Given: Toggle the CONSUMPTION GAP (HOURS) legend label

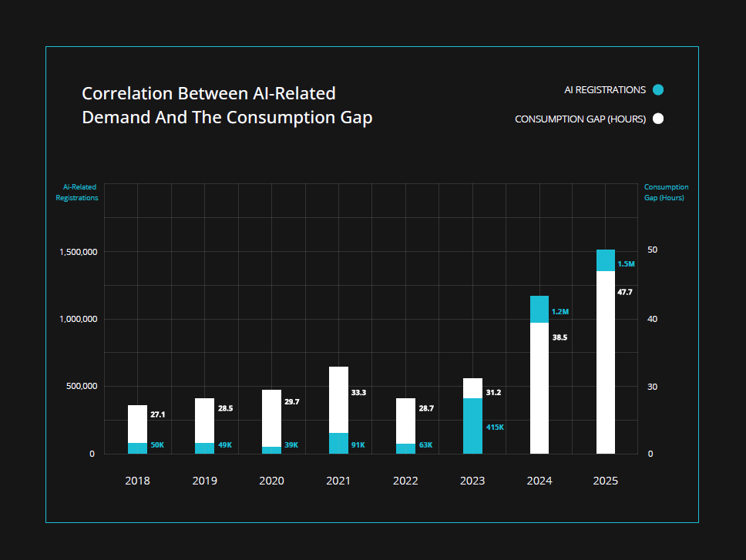Looking at the screenshot, I should pos(580,119).
